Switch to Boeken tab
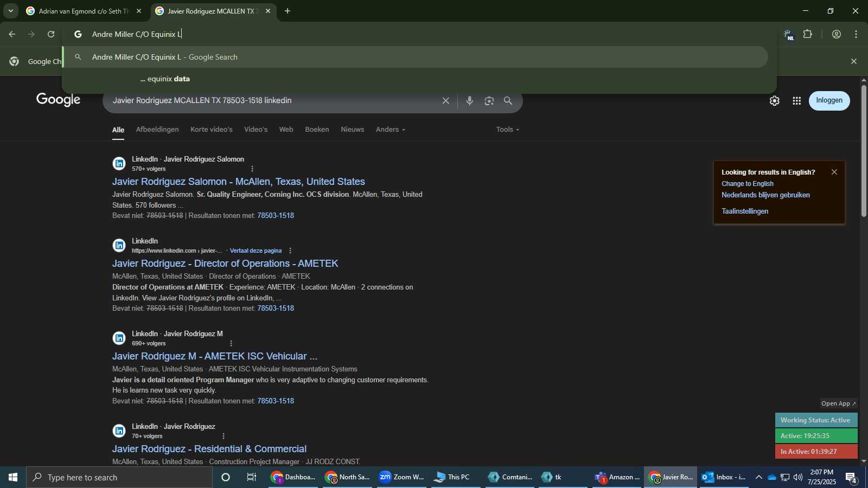868x488 pixels. [317, 129]
